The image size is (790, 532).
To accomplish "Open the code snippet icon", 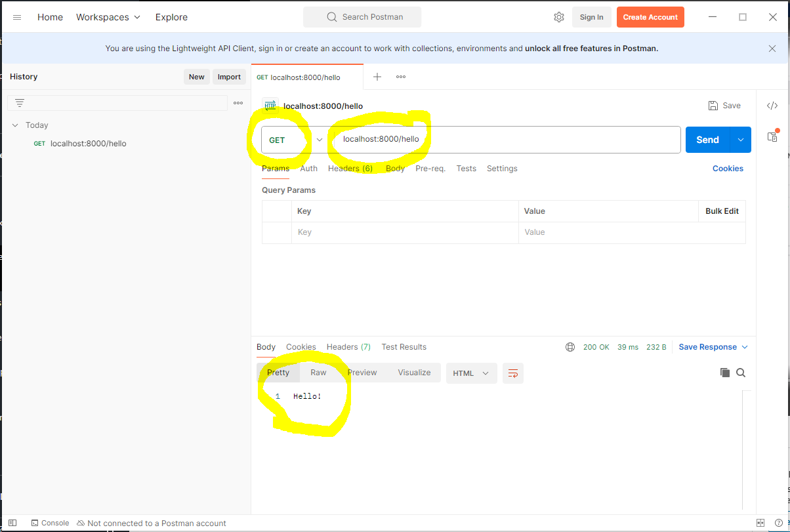I will (772, 106).
